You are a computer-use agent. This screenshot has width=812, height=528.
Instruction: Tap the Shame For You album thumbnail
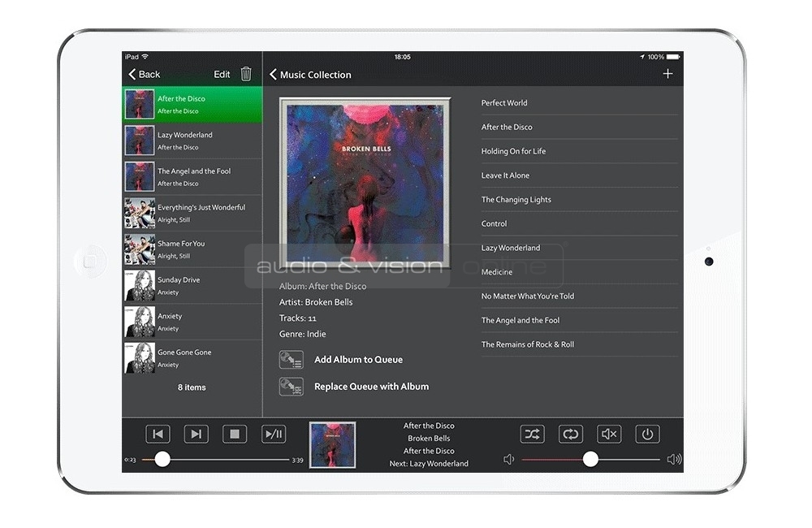(x=140, y=249)
